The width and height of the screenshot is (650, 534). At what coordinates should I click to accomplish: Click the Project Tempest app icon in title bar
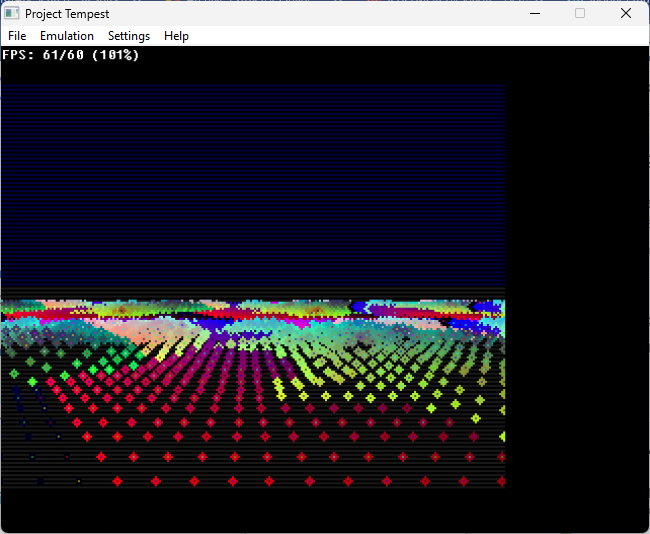click(x=12, y=14)
